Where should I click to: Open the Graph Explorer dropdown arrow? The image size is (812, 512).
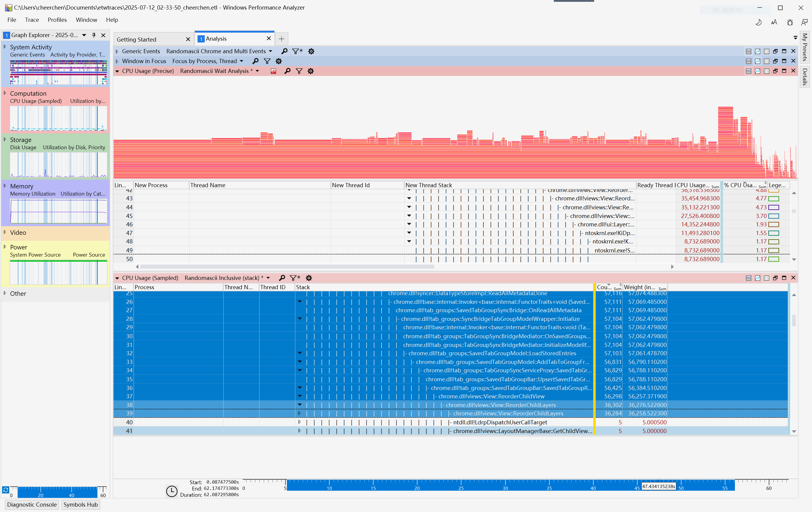pos(84,35)
